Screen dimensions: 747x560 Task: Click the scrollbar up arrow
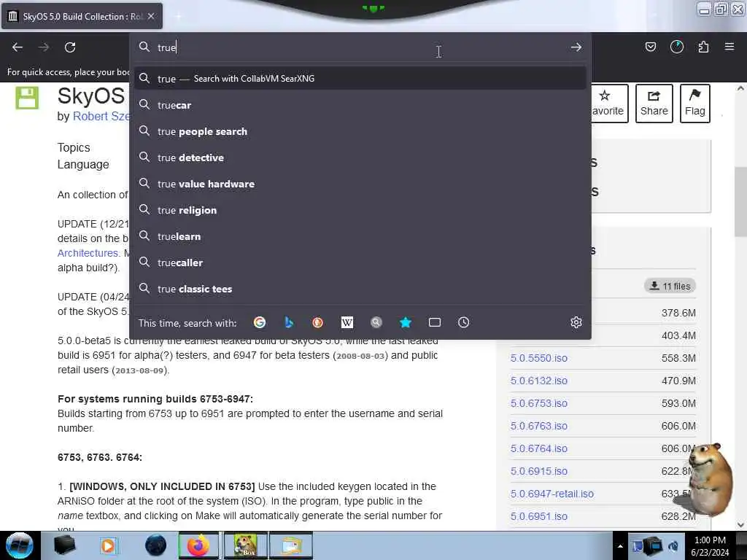pos(740,88)
